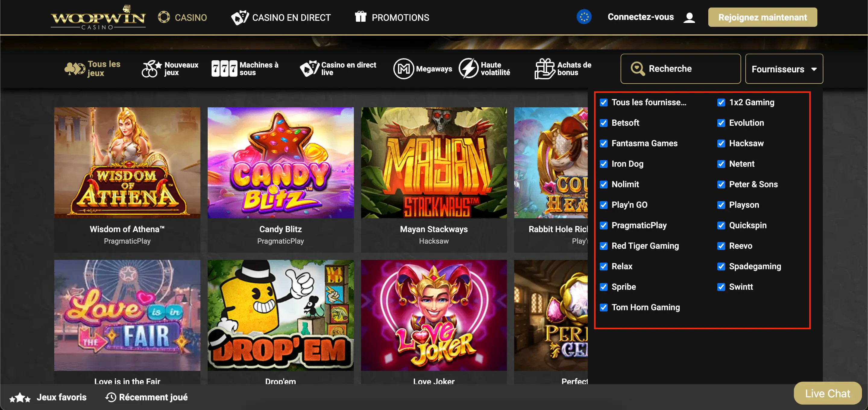The image size is (868, 410).
Task: Toggle the Fantasma Games checkbox
Action: click(x=603, y=143)
